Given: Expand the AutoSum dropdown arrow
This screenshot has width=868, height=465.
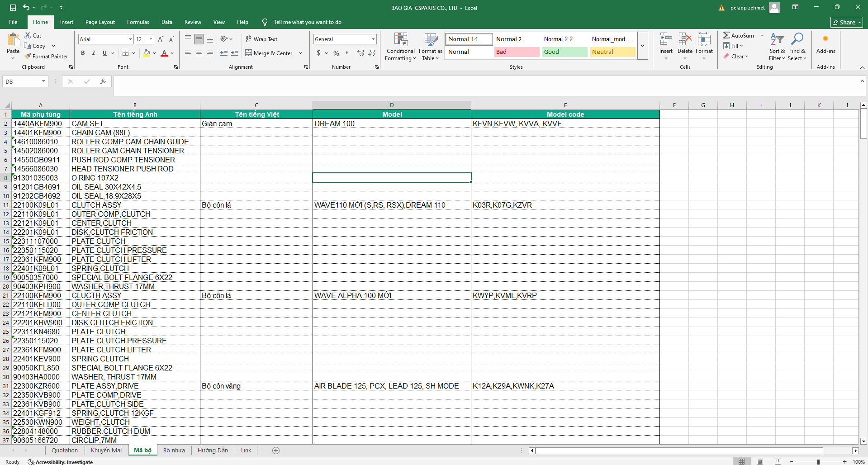Looking at the screenshot, I should [762, 35].
